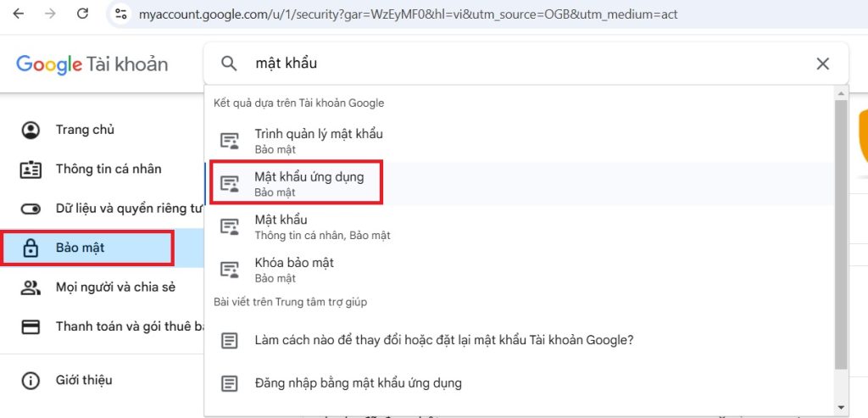Open help article on changing Google password
868x418 pixels.
pyautogui.click(x=443, y=340)
